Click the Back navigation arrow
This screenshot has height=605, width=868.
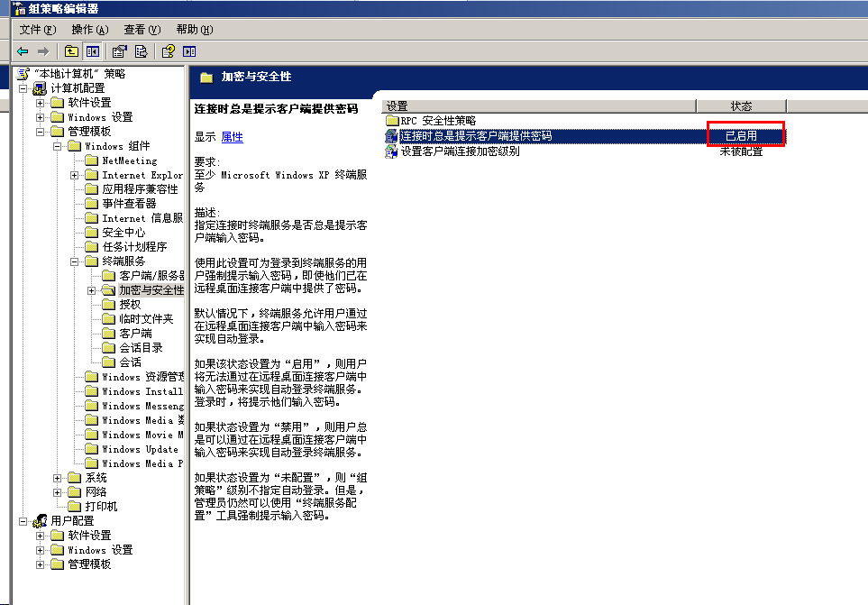(x=22, y=51)
